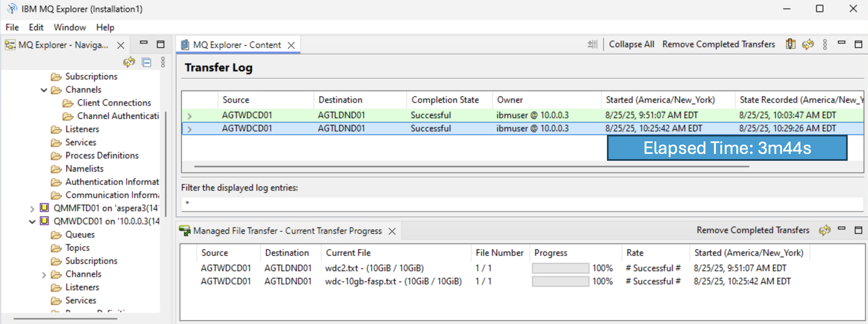
Task: Click the Navigator tree horizontal scrollbar
Action: [65, 319]
